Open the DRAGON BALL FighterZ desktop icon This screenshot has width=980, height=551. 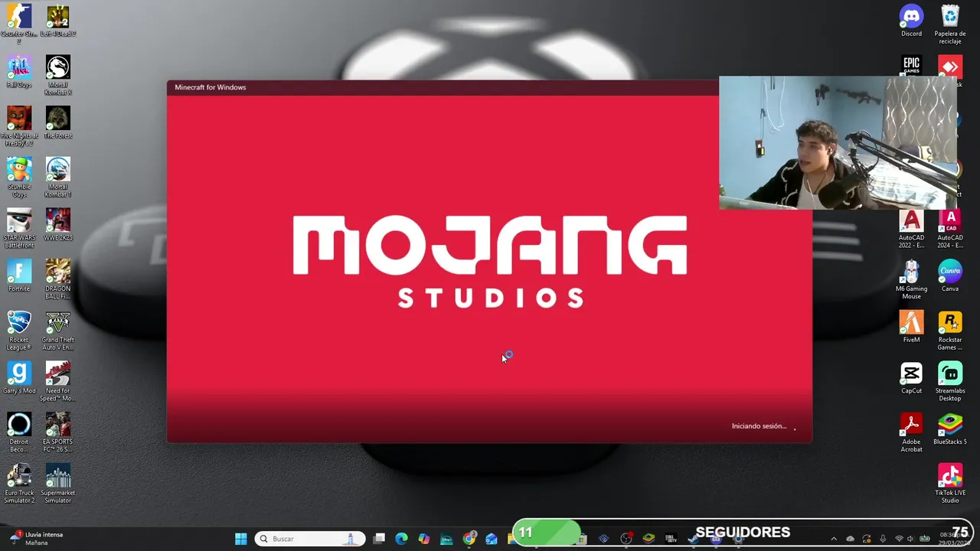[x=58, y=279]
